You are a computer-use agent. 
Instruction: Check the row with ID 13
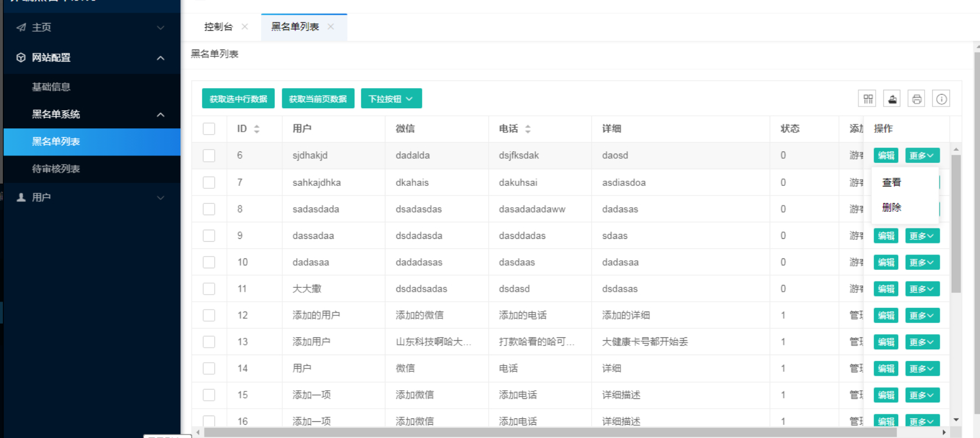click(x=209, y=342)
